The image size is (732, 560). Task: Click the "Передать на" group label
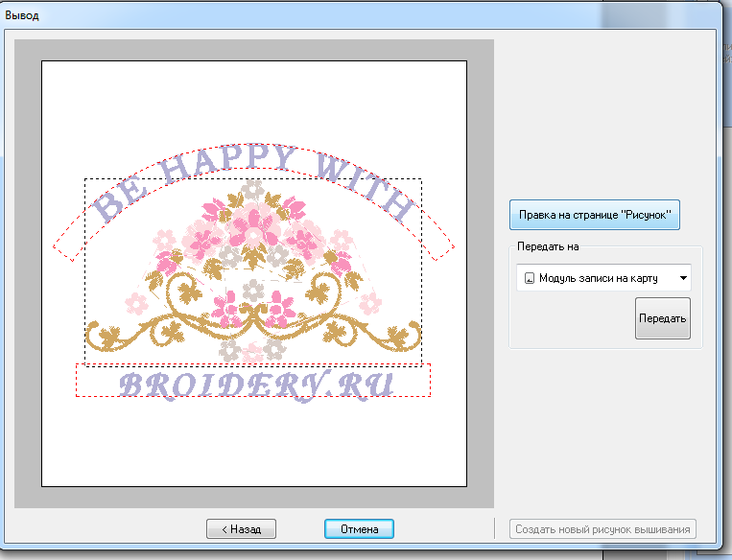point(548,246)
